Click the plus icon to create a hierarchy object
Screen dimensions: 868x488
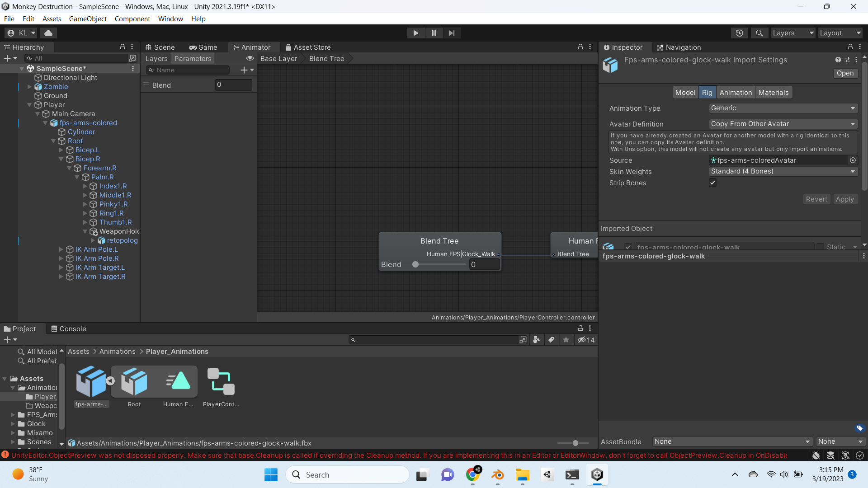pos(7,58)
